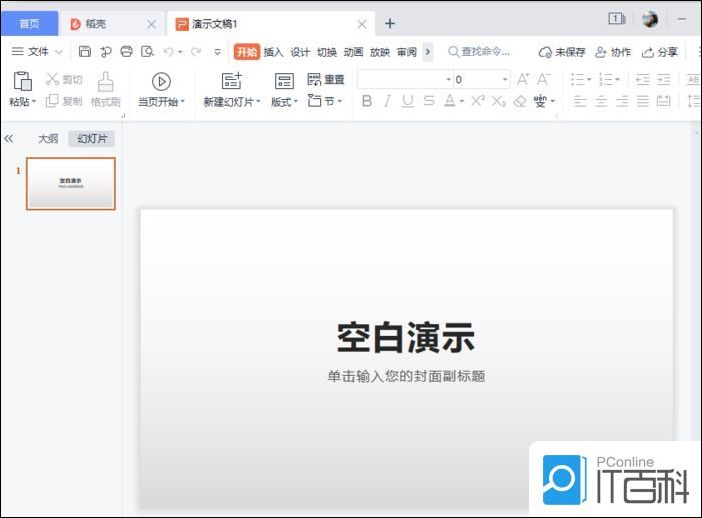Switch to the Design (设计) tab

300,52
